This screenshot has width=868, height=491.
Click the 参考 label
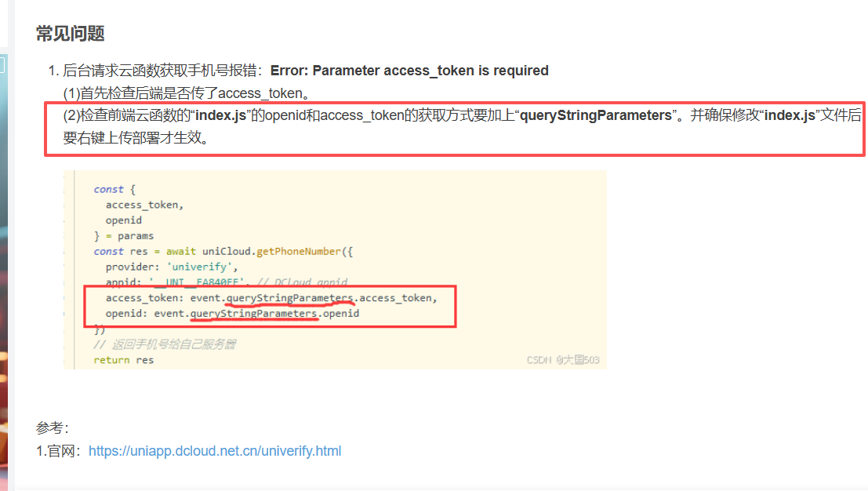point(52,428)
